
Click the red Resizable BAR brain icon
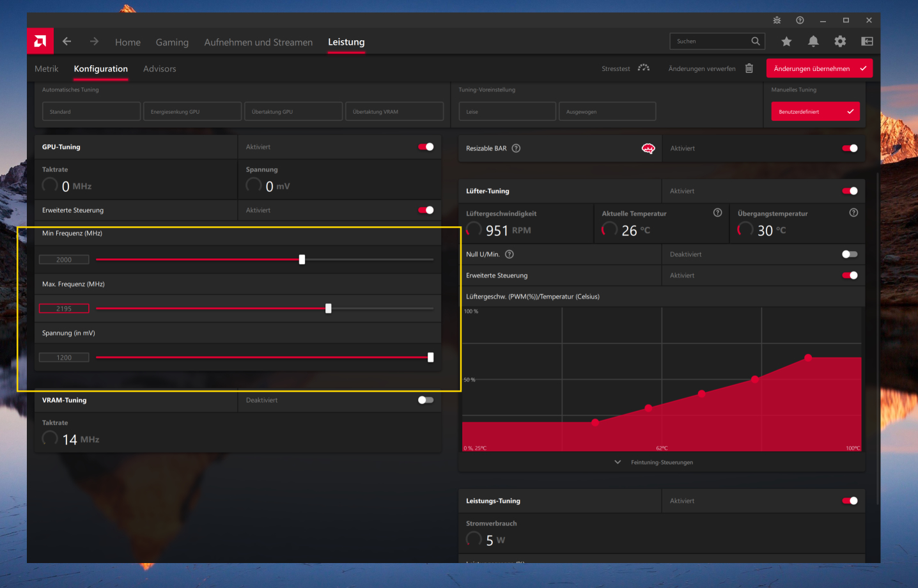click(x=648, y=148)
